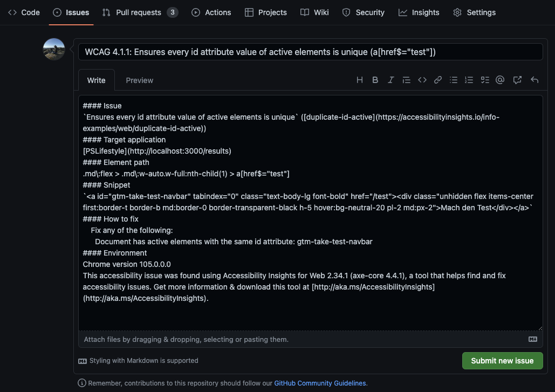Screen dimensions: 555x392
Task: Open the Security tab
Action: click(363, 12)
